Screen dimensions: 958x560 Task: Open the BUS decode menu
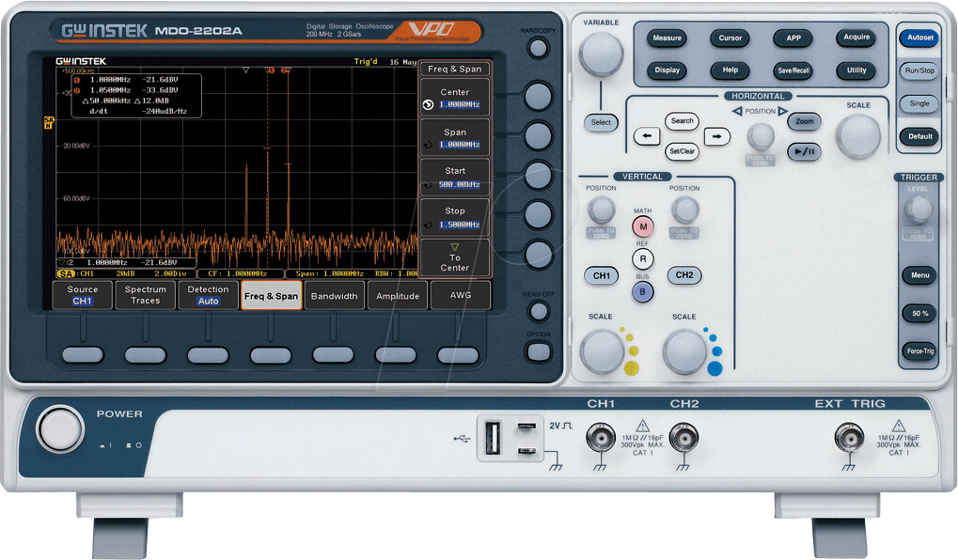pos(643,292)
